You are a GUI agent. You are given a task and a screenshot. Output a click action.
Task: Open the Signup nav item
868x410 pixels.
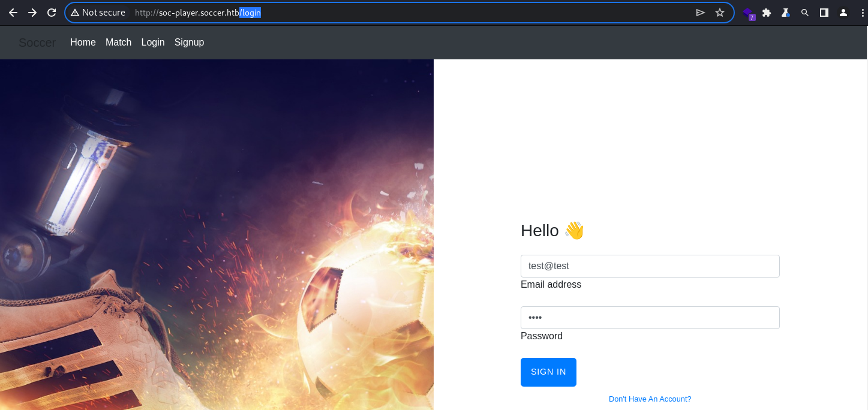click(x=190, y=42)
